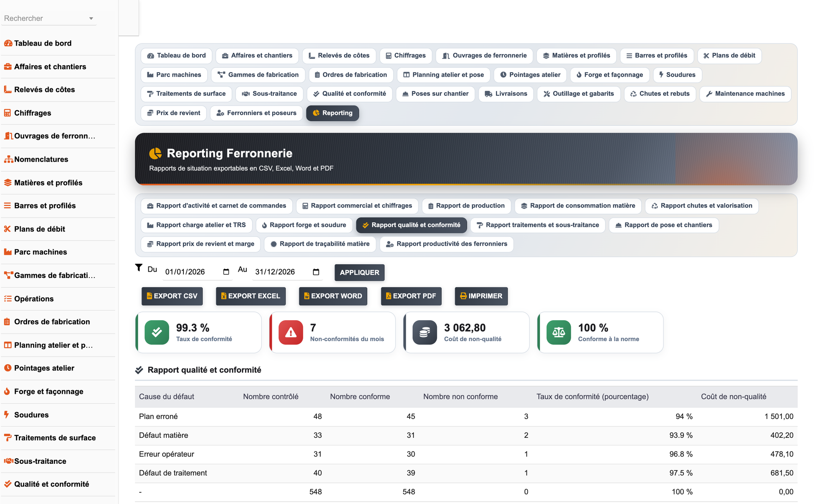Image resolution: width=815 pixels, height=504 pixels.
Task: Select Rapport de pose et chantiers
Action: (x=664, y=225)
